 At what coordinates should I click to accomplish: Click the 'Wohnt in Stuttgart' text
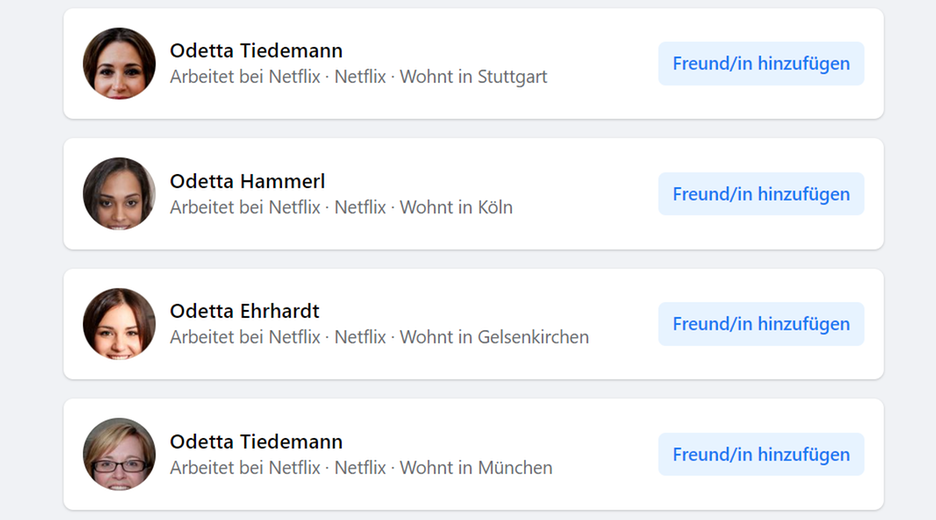(x=473, y=77)
